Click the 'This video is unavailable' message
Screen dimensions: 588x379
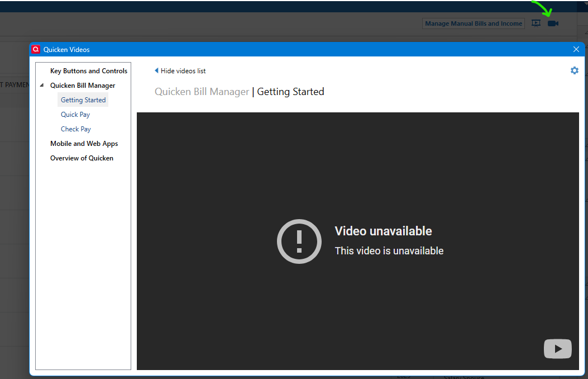(389, 250)
